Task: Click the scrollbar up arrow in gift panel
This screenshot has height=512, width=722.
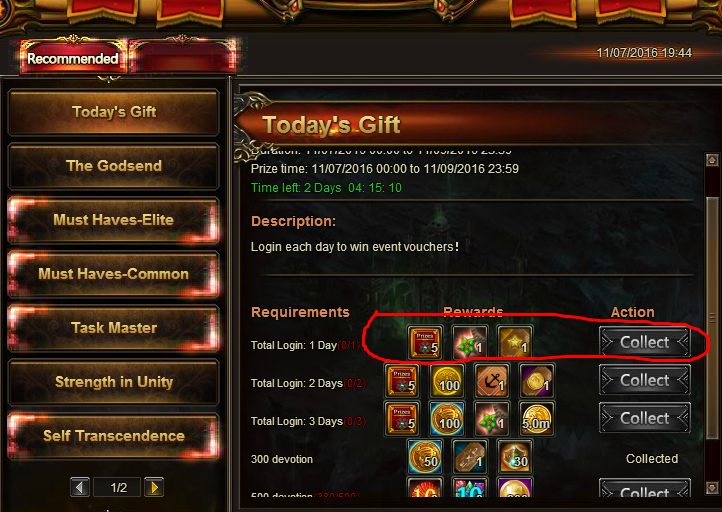Action: [x=712, y=160]
